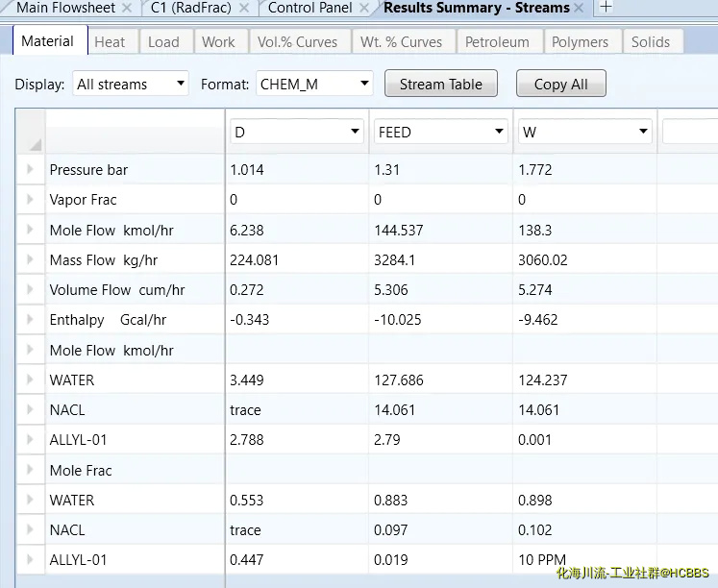The height and width of the screenshot is (588, 718).
Task: Click D mass flow value 224.081
Action: [x=254, y=260]
